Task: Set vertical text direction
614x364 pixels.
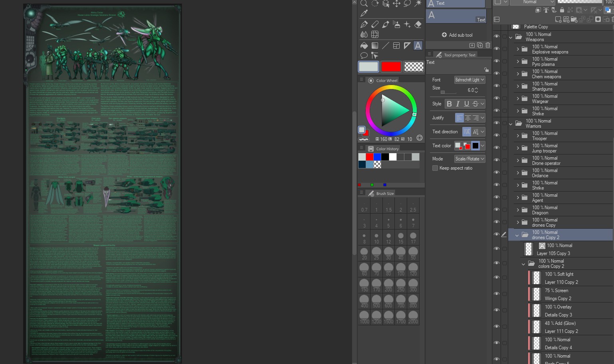Action: pos(475,132)
